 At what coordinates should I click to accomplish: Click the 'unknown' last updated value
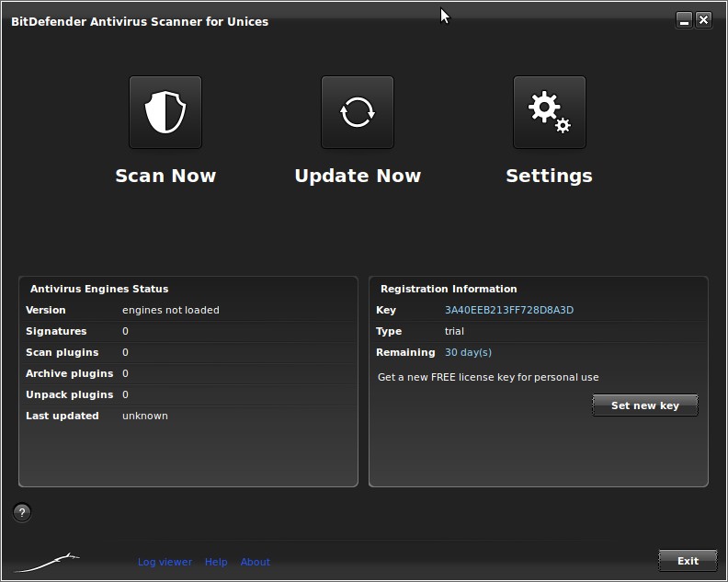click(145, 416)
